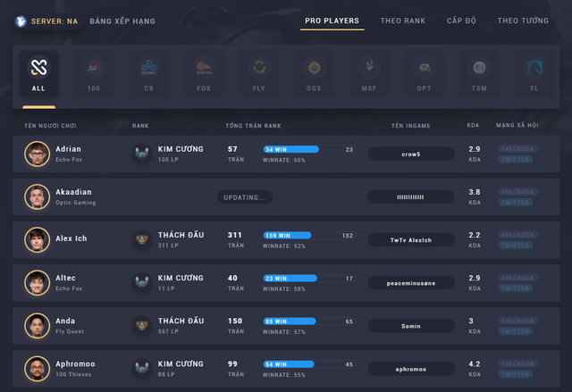Click Alex Ich's 2.2 KDA value
The image size is (572, 392).
point(475,235)
